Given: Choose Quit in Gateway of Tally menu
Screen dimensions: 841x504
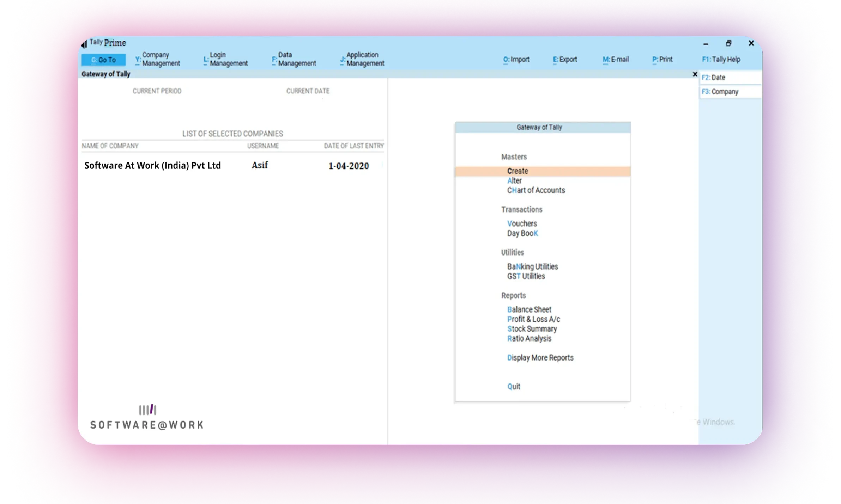Looking at the screenshot, I should point(514,387).
